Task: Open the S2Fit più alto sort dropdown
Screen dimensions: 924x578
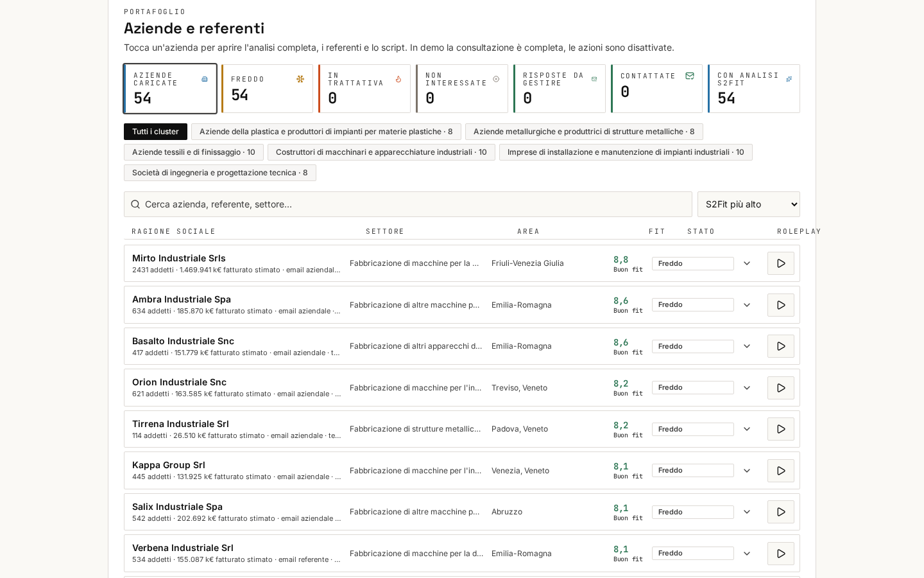Action: pyautogui.click(x=749, y=204)
